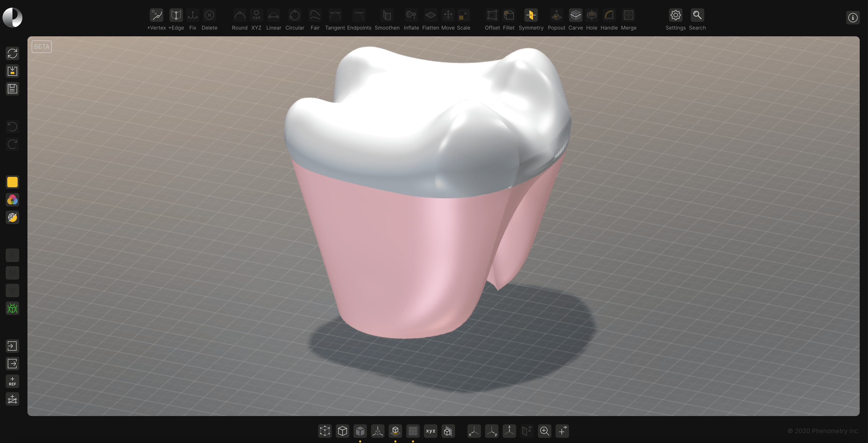Image resolution: width=868 pixels, height=443 pixels.
Task: Switch to Y axis view
Action: click(492, 431)
